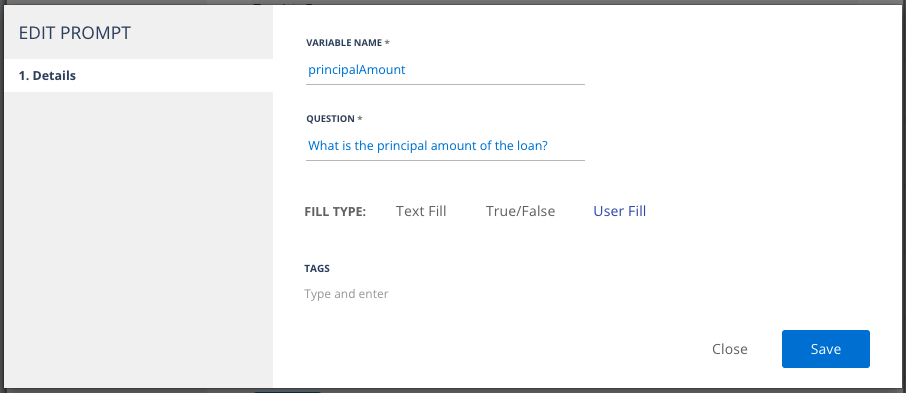Open the 1. Details step
This screenshot has width=906, height=393.
[x=139, y=76]
